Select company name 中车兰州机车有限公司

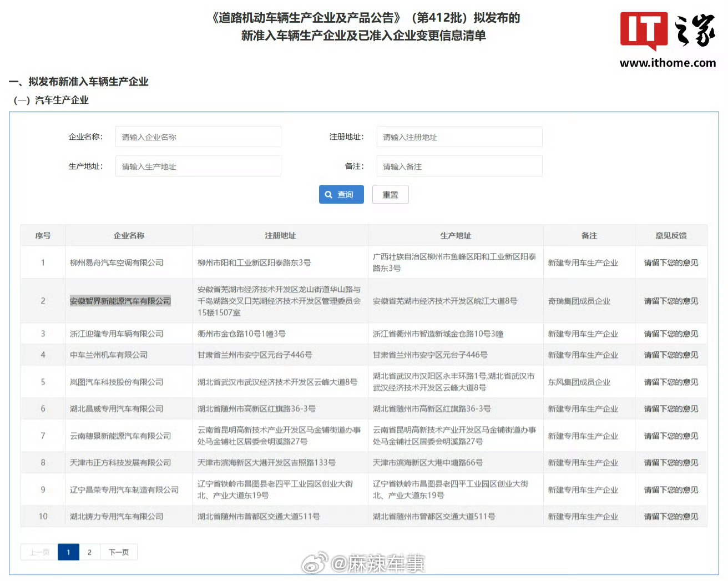(109, 355)
